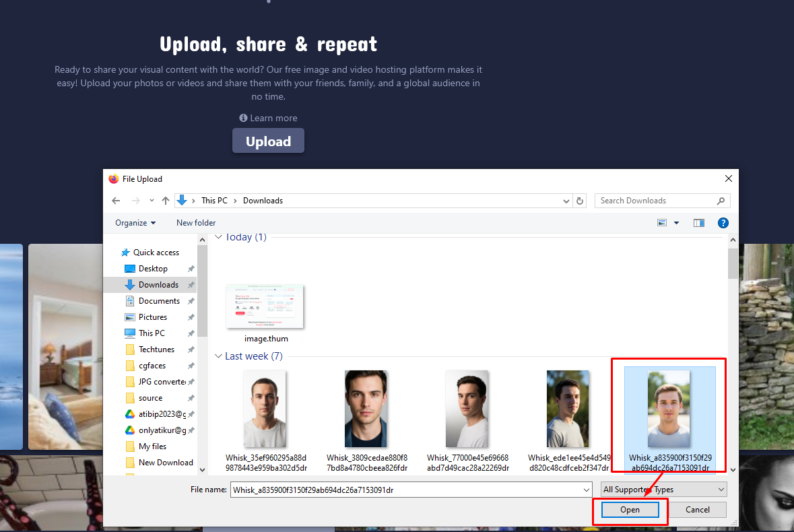
Task: Collapse the Today (1) group
Action: [x=218, y=237]
